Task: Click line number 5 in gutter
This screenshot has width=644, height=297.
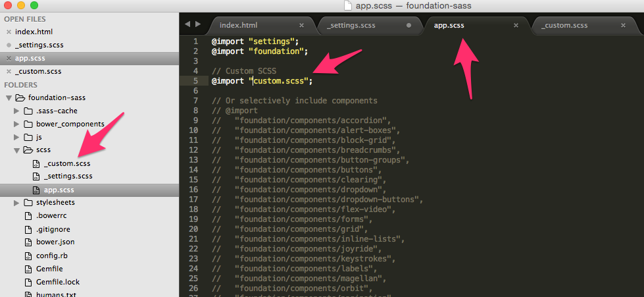Action: [195, 81]
